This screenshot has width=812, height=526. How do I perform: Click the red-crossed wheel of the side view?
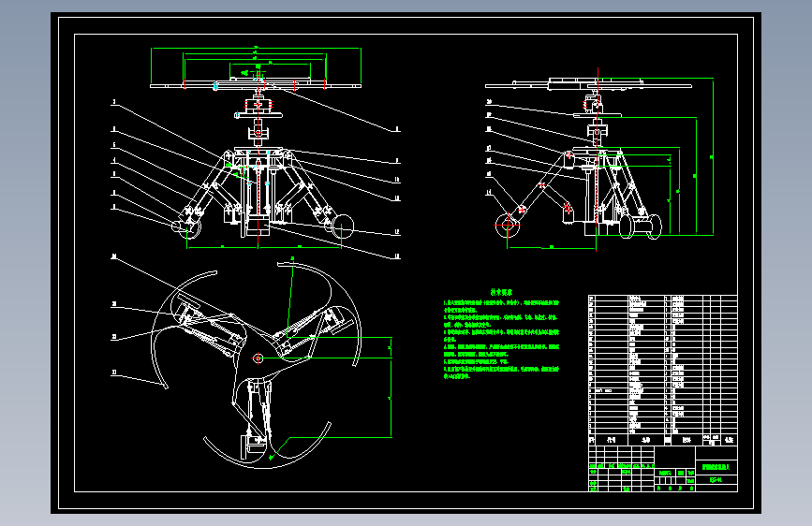(x=508, y=225)
